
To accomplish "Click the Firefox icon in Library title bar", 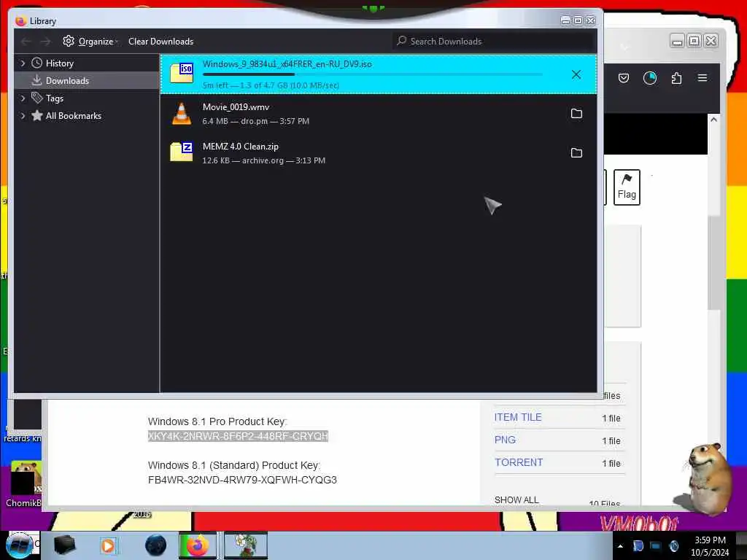I will tap(20, 21).
